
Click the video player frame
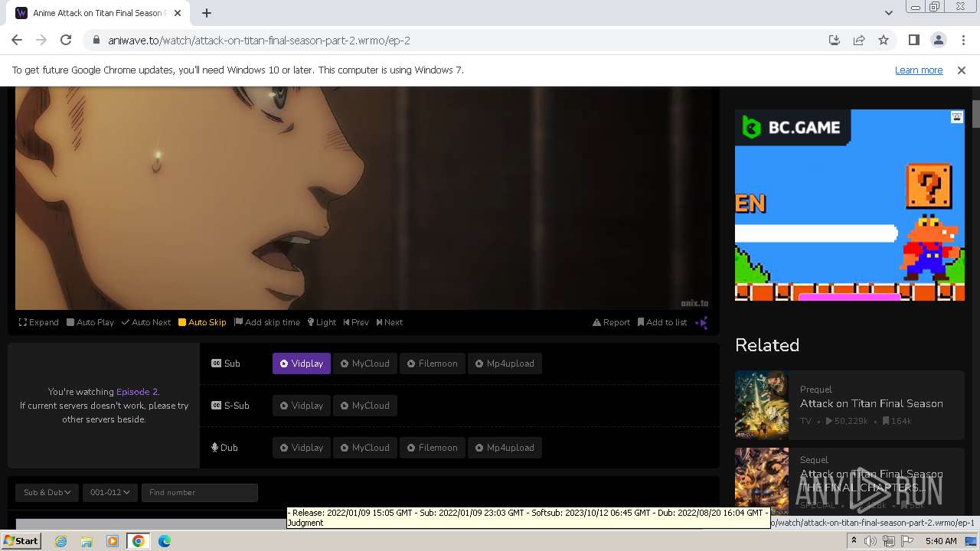[364, 198]
